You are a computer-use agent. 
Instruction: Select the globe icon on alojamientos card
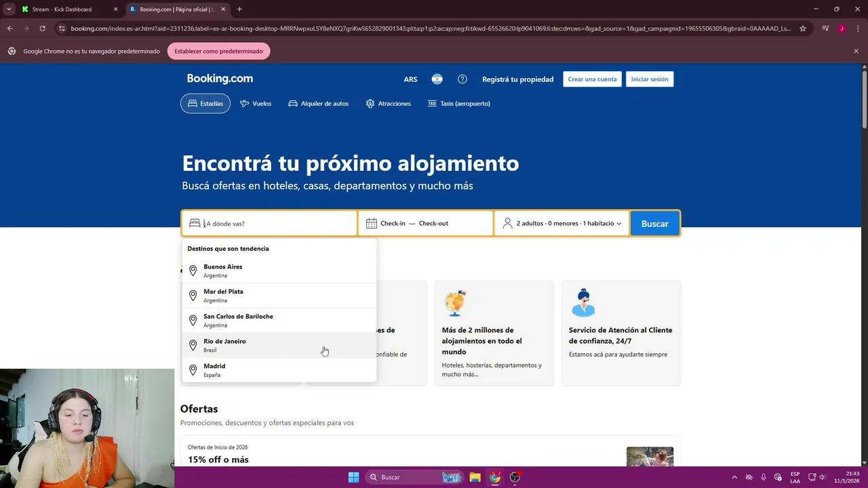pyautogui.click(x=455, y=303)
